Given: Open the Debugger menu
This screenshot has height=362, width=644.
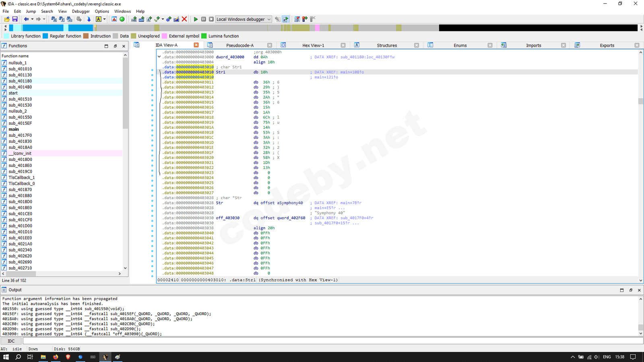Looking at the screenshot, I should pos(80,11).
